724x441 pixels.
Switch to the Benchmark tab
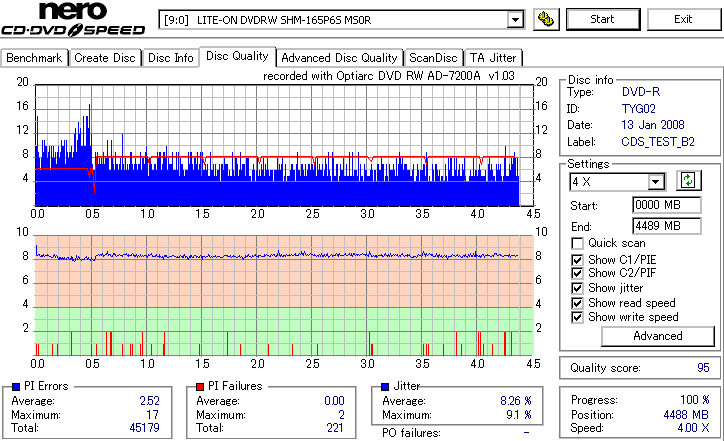(x=34, y=58)
